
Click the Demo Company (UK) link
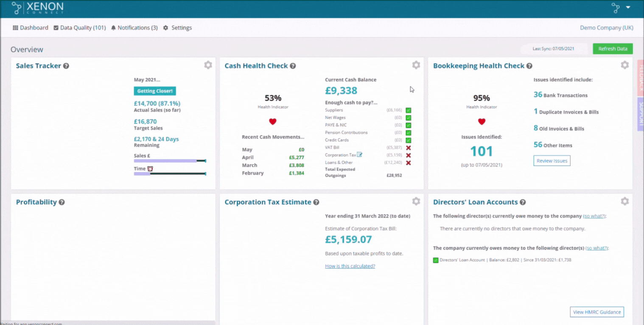pos(607,28)
